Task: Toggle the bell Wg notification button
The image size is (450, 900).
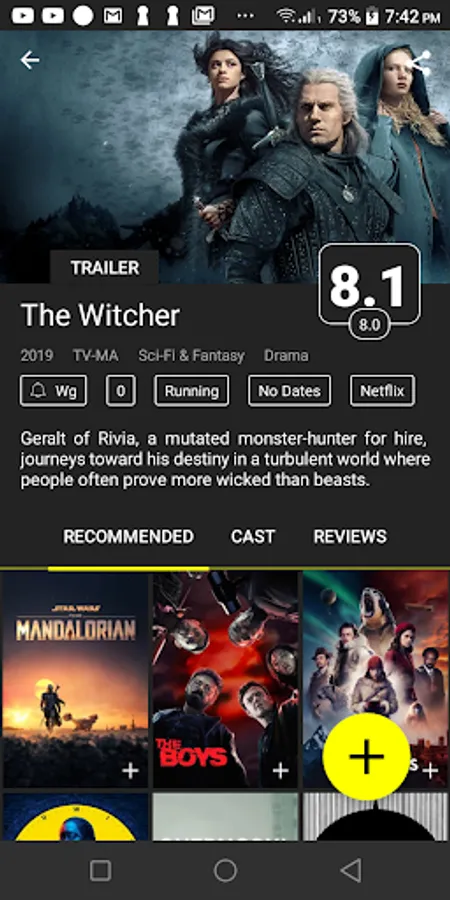Action: (x=53, y=391)
